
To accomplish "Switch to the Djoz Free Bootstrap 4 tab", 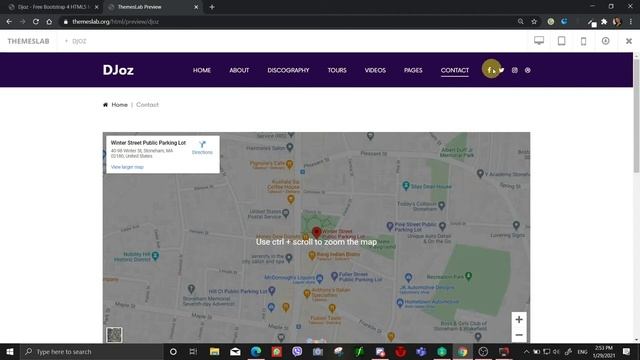I will [53, 7].
